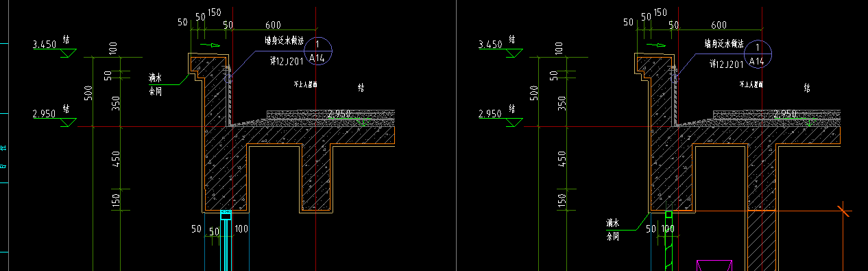Click the 450 vertical dimension in right drawing
The width and height of the screenshot is (868, 271).
pos(562,158)
